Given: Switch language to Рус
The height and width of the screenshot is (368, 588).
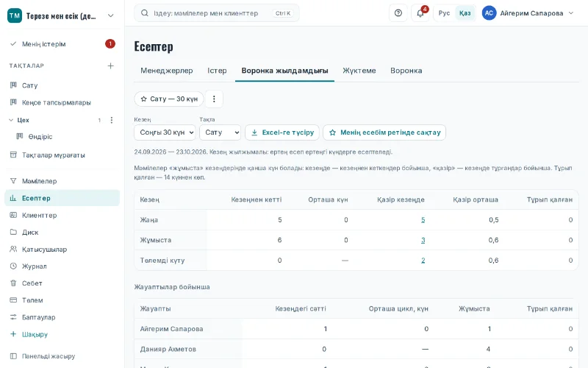Looking at the screenshot, I should tap(444, 13).
